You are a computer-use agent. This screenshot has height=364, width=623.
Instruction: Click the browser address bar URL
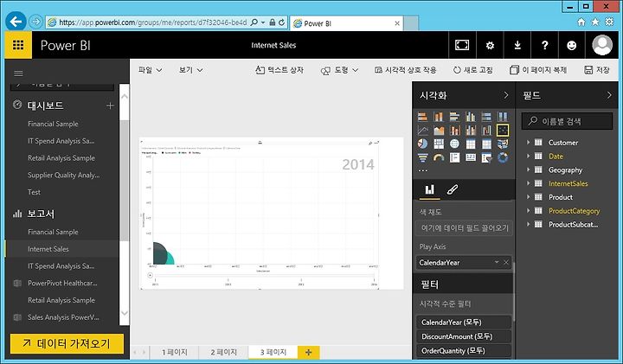point(152,22)
